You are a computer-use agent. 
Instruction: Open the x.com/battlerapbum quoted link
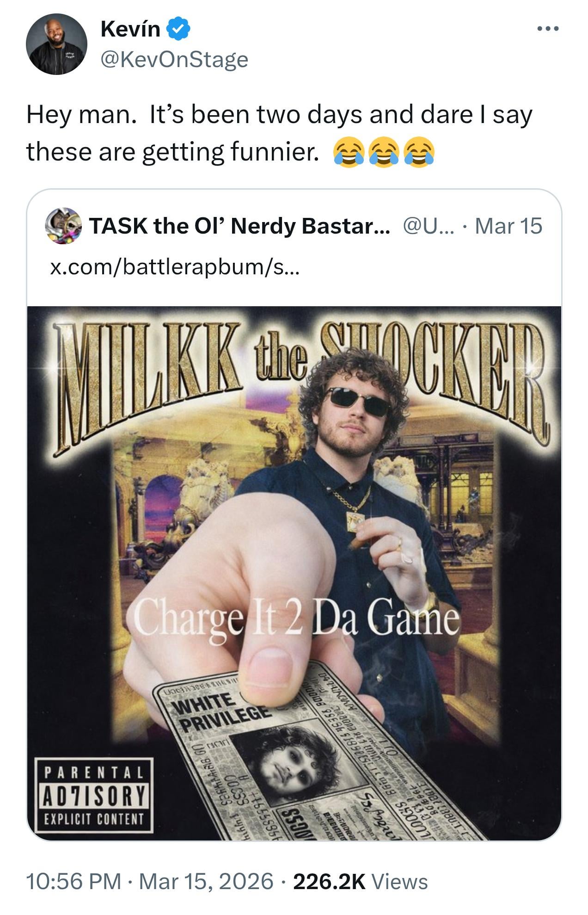[x=175, y=267]
